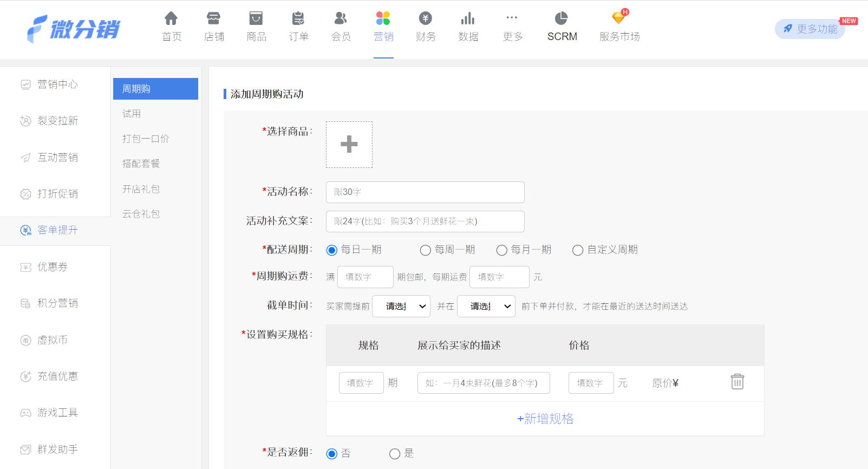868x469 pixels.
Task: Click the plus box to select product
Action: pos(349,145)
